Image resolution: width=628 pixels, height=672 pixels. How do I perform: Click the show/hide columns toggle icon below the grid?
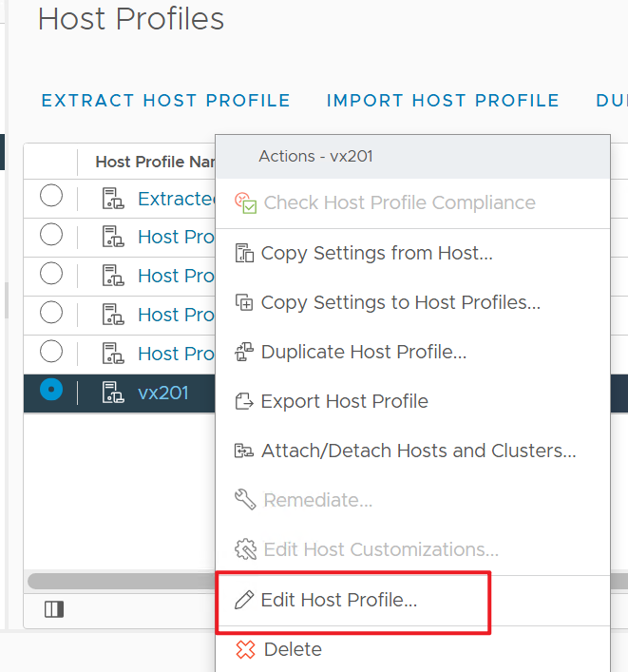click(54, 609)
